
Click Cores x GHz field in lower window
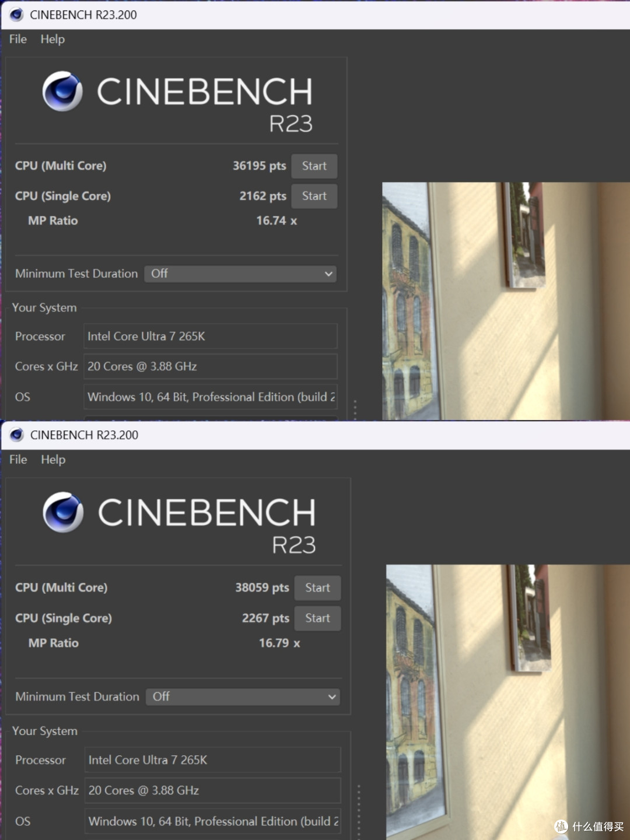[213, 790]
